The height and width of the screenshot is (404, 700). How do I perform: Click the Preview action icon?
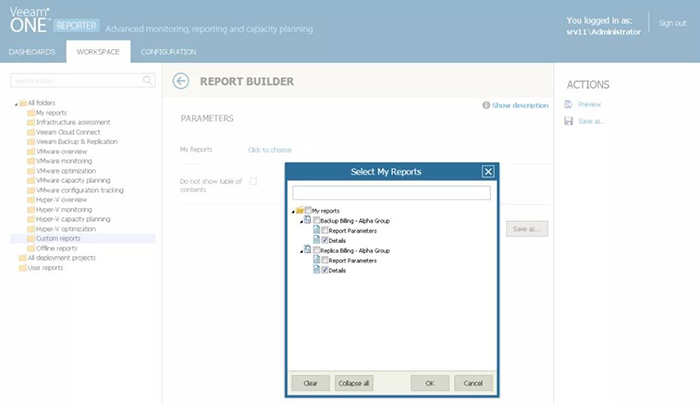[569, 104]
